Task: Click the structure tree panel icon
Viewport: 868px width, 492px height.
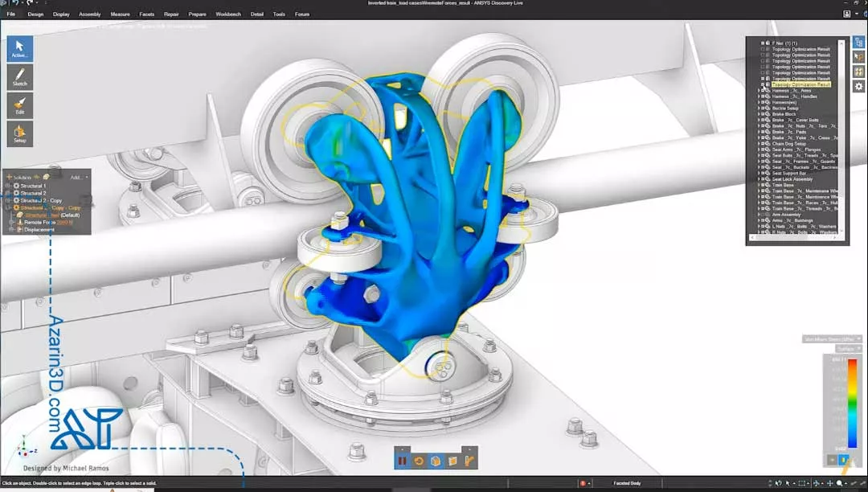Action: pyautogui.click(x=858, y=42)
